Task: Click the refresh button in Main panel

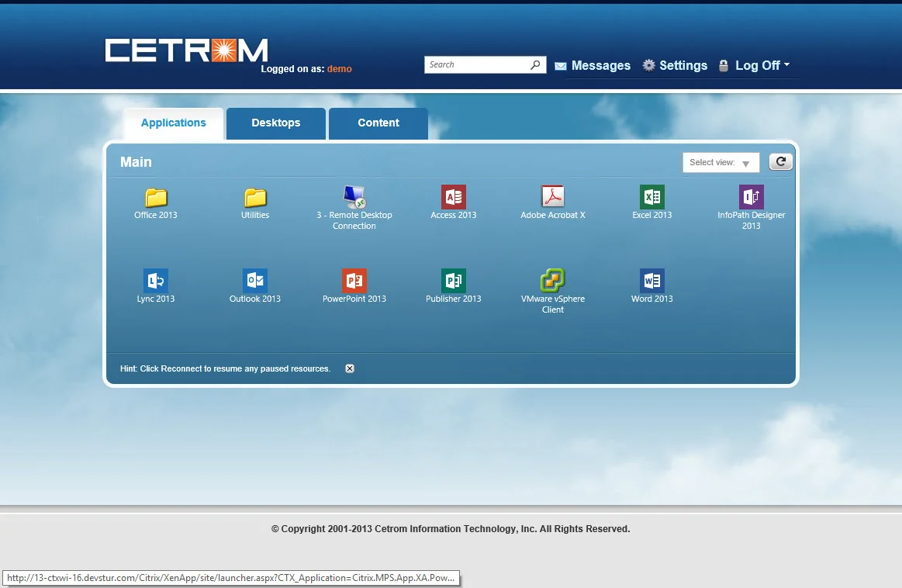Action: click(780, 162)
